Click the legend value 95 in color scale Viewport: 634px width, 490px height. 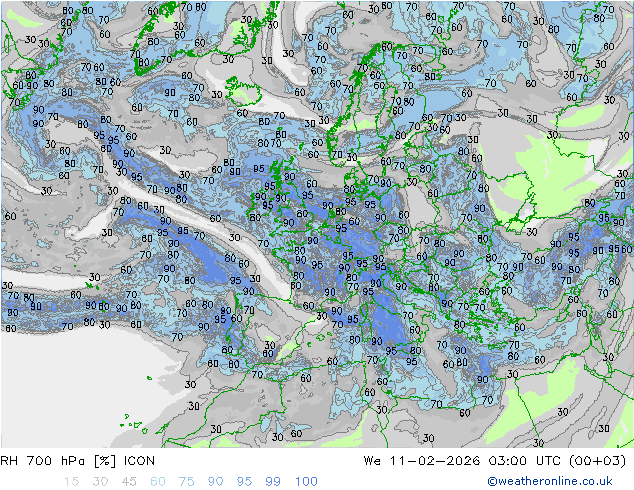click(x=244, y=482)
